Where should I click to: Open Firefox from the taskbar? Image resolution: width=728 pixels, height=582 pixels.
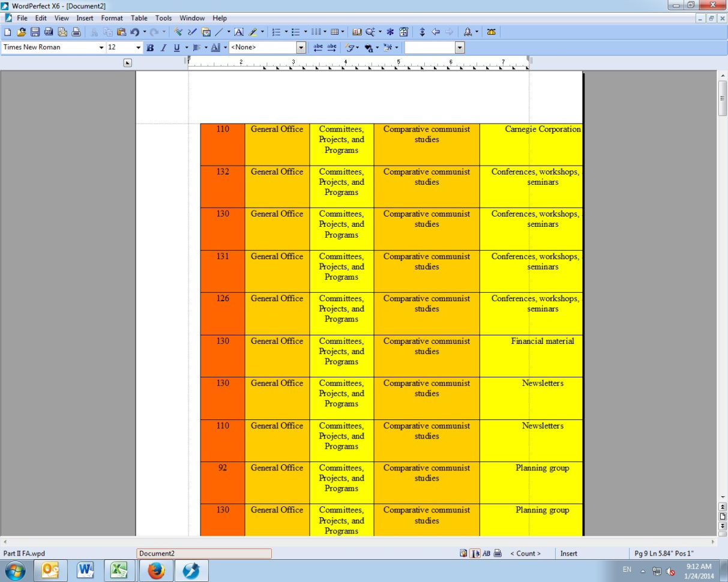coord(156,571)
